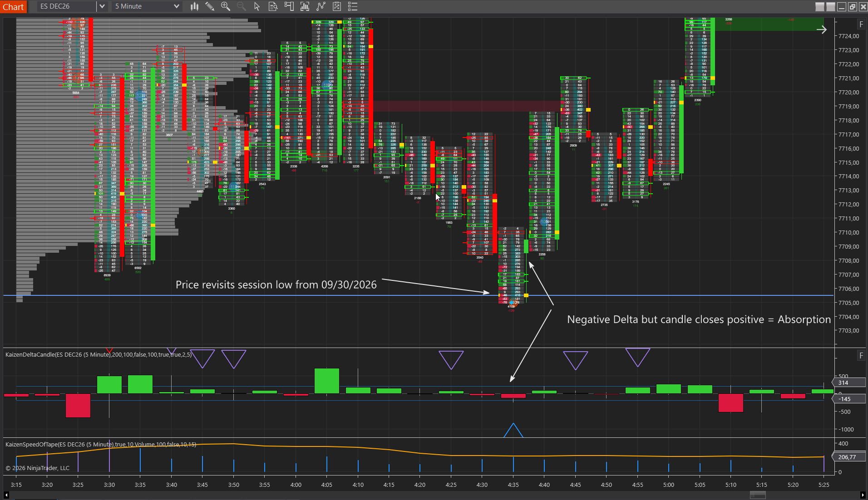Open the chart properties list icon
Image resolution: width=868 pixels, height=500 pixels.
(x=353, y=6)
